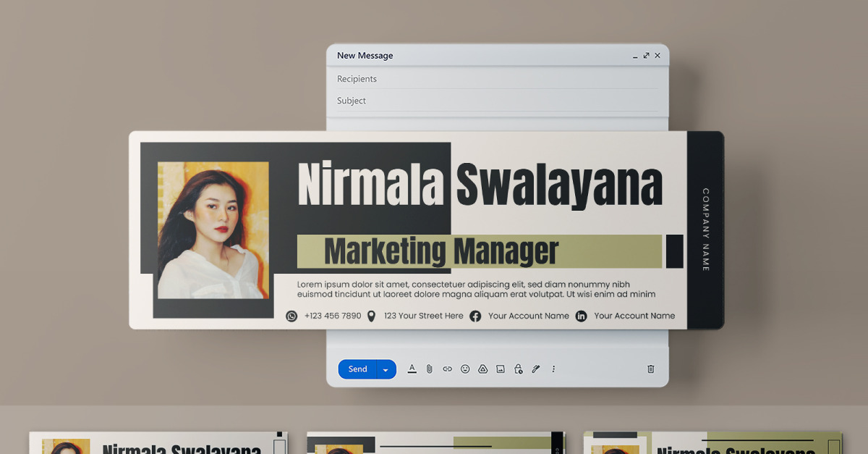Insert a photo with the image icon
The width and height of the screenshot is (868, 454).
[501, 369]
